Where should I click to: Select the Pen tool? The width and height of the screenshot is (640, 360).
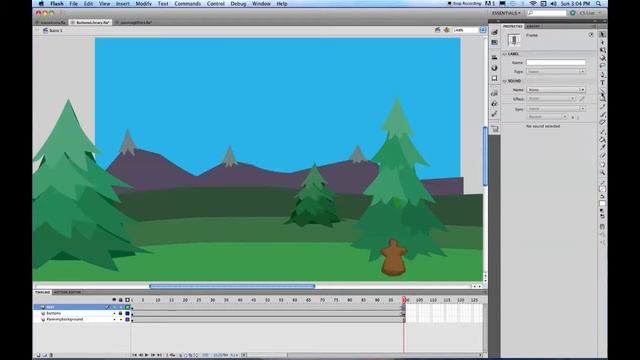pos(602,75)
